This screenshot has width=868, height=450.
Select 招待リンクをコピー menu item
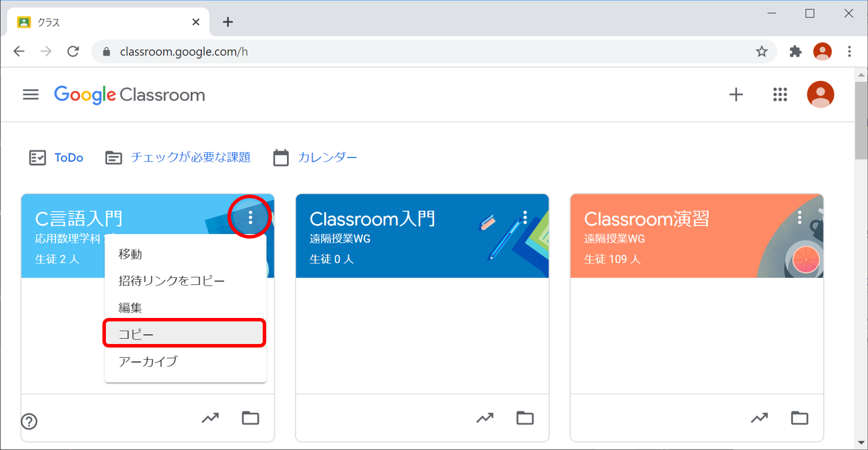(x=185, y=281)
